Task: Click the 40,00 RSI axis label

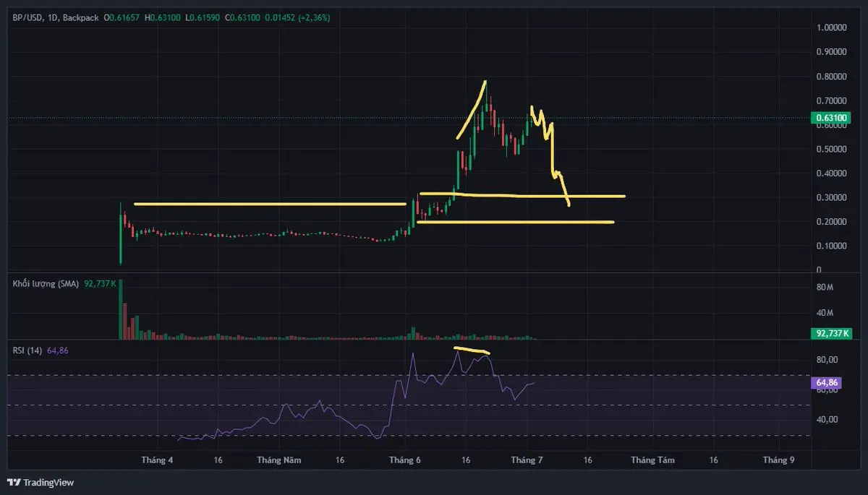Action: [827, 419]
